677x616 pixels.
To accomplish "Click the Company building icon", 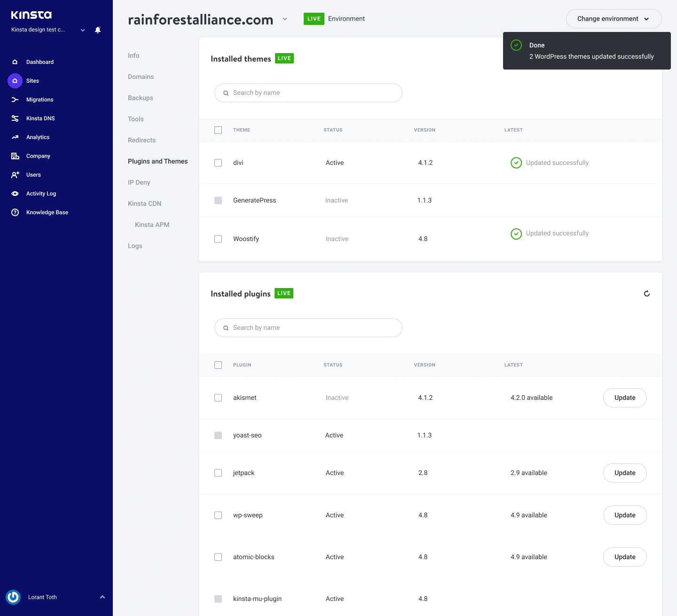I will [x=15, y=156].
